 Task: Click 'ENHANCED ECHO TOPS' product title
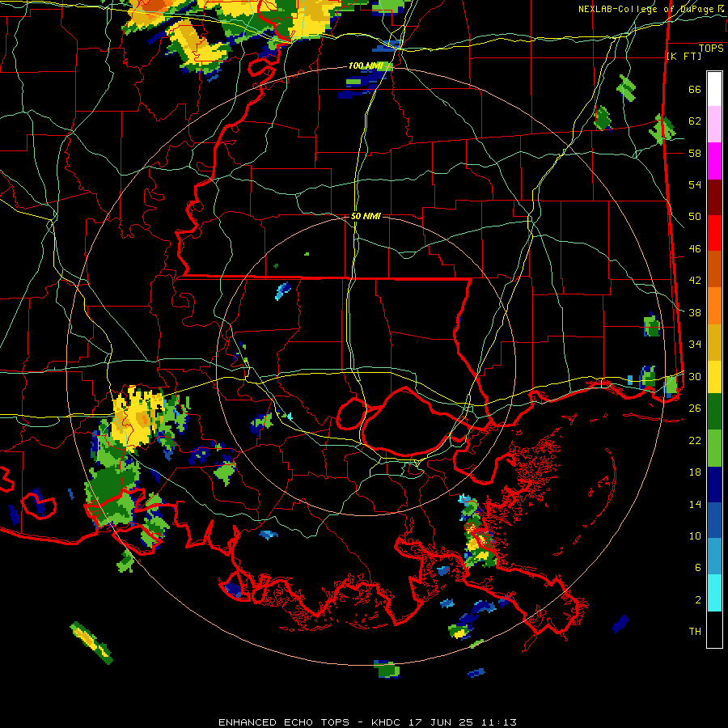[x=284, y=722]
